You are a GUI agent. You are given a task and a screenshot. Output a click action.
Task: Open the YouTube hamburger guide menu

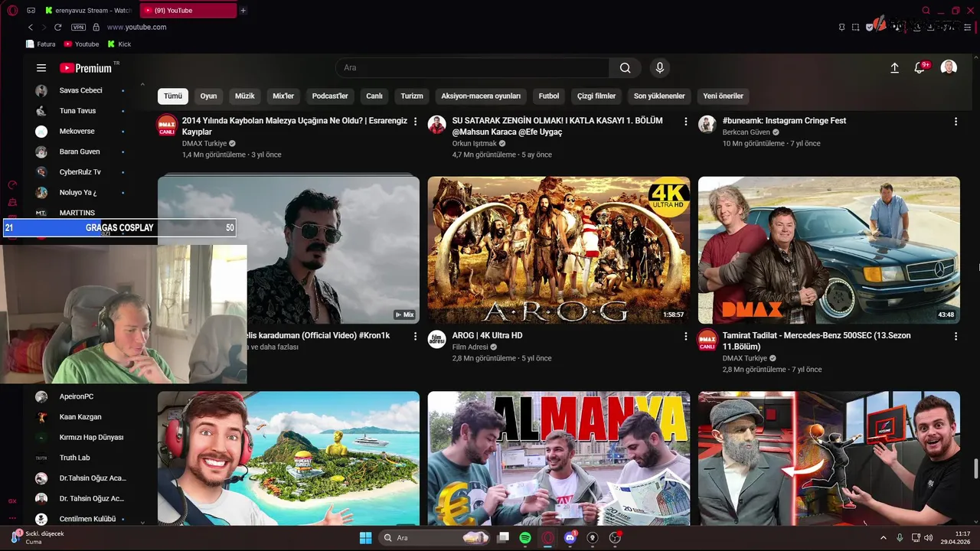coord(41,68)
